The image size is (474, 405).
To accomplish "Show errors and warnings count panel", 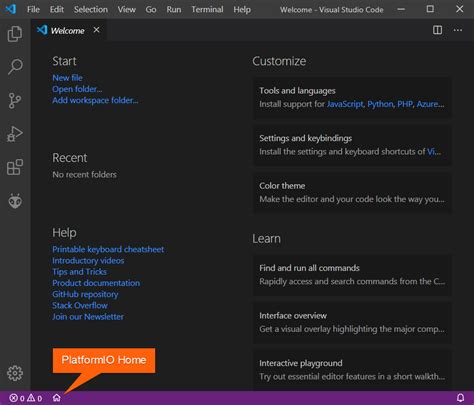I will (x=26, y=398).
